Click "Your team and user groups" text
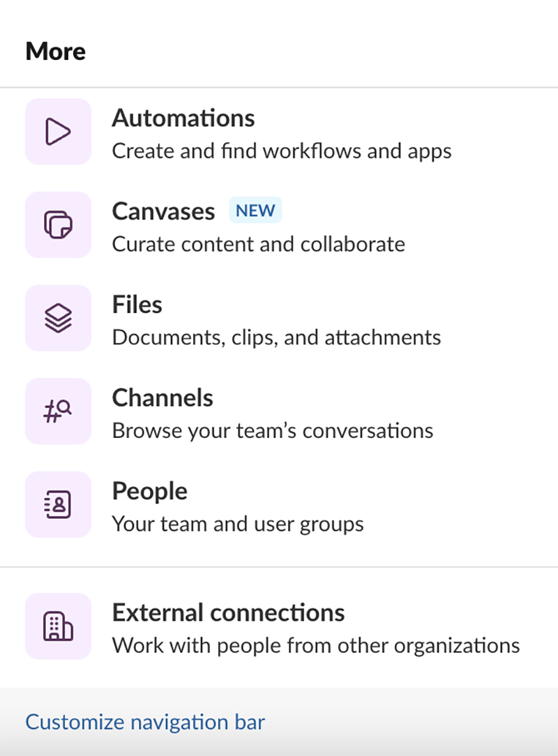The width and height of the screenshot is (558, 756). tap(238, 524)
